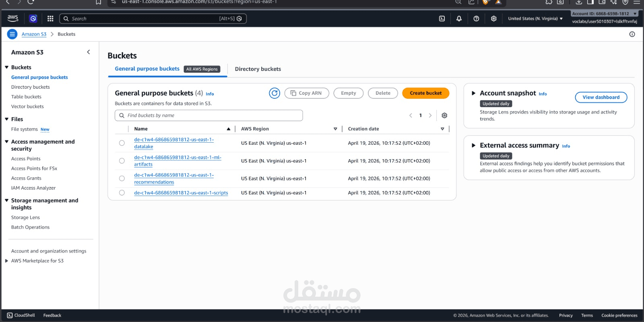This screenshot has height=322, width=644.
Task: Click the Empty bucket button
Action: 349,93
